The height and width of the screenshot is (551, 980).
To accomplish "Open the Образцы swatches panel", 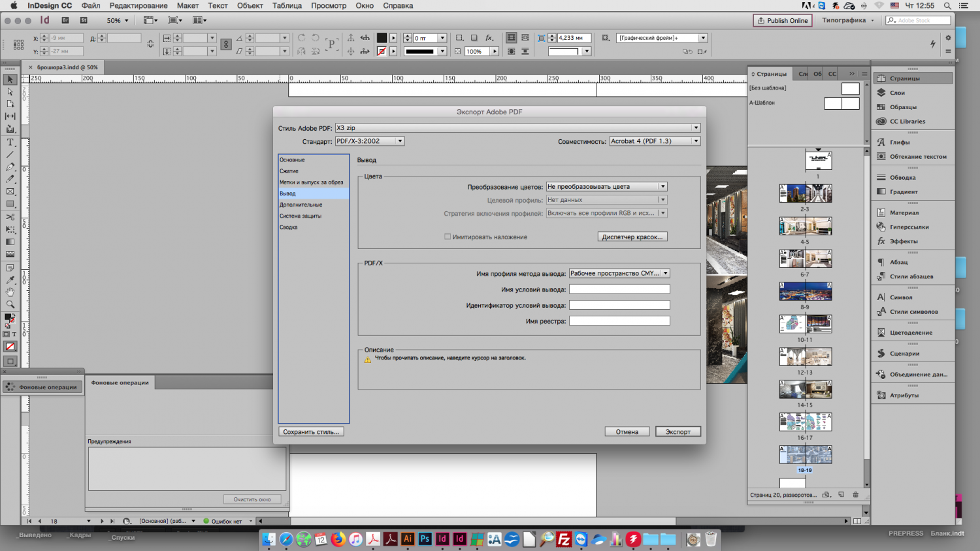I will (903, 107).
